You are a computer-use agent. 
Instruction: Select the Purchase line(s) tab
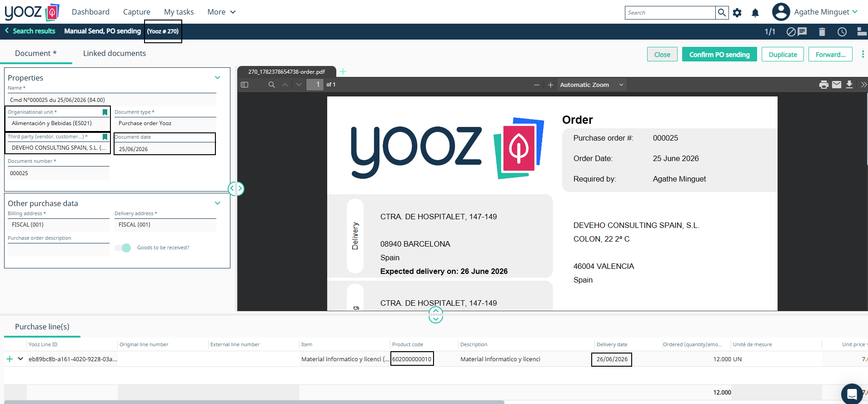point(42,327)
